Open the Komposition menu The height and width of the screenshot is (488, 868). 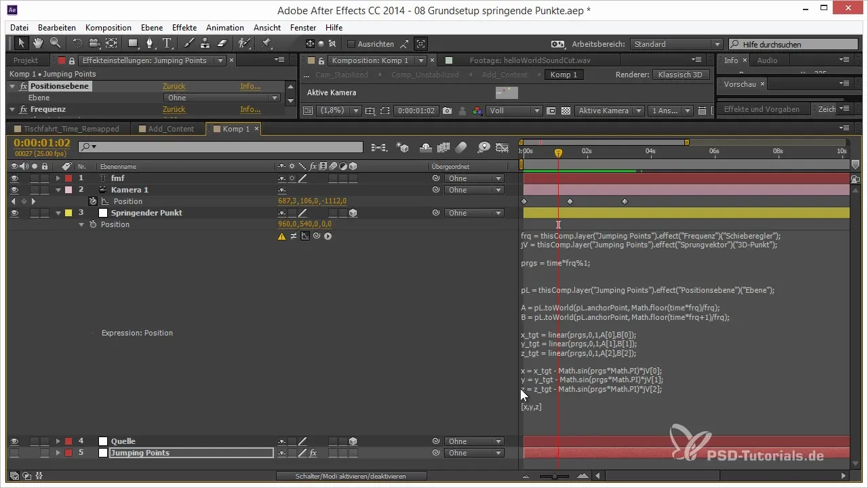point(108,28)
